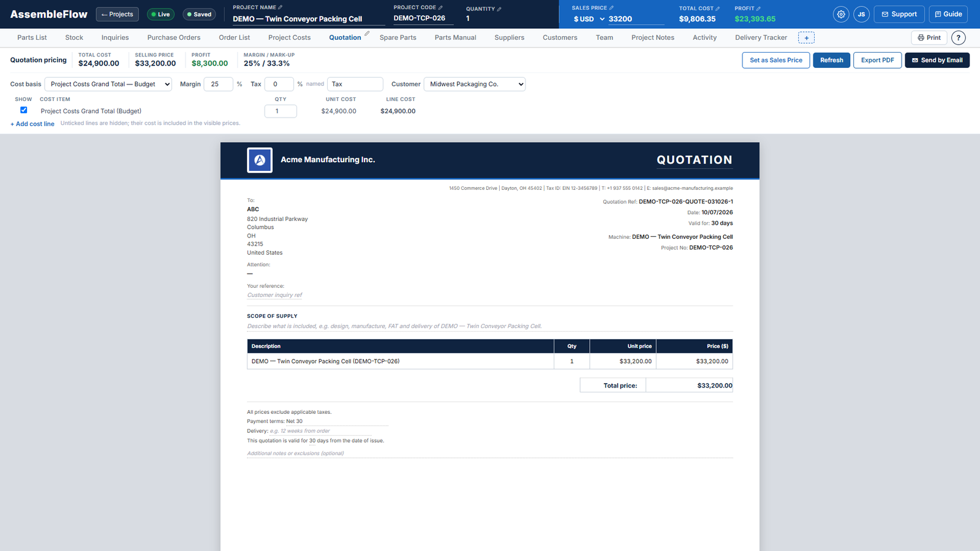Go to Project Costs tab

pyautogui.click(x=289, y=38)
